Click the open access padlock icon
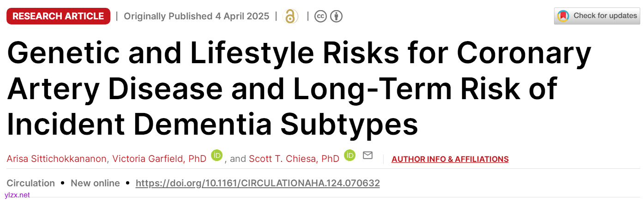 pos(290,17)
